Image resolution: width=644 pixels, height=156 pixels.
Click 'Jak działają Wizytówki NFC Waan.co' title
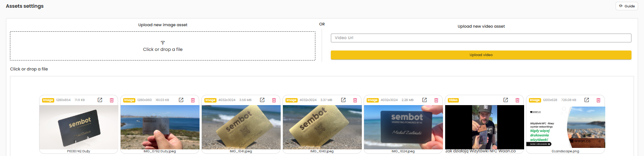tap(481, 151)
